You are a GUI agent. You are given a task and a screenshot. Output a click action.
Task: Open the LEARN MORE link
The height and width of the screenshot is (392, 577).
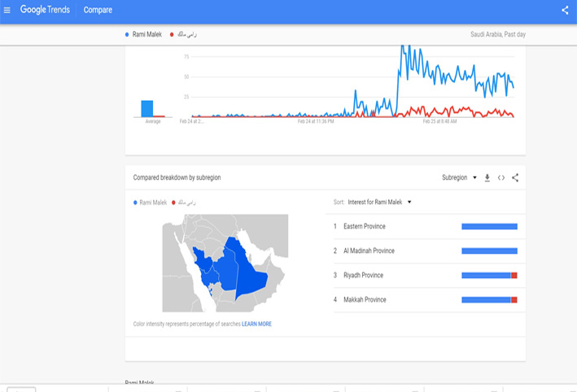point(256,324)
